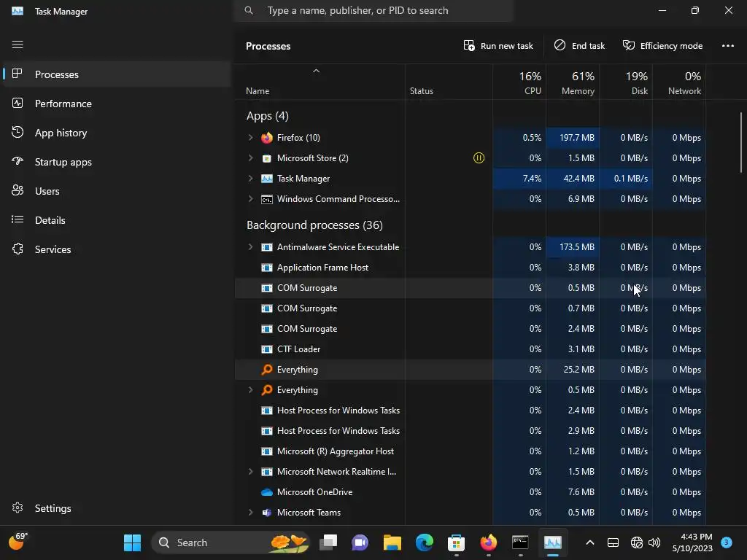Open Microsoft Edge from taskbar
This screenshot has height=560, width=747.
click(425, 542)
